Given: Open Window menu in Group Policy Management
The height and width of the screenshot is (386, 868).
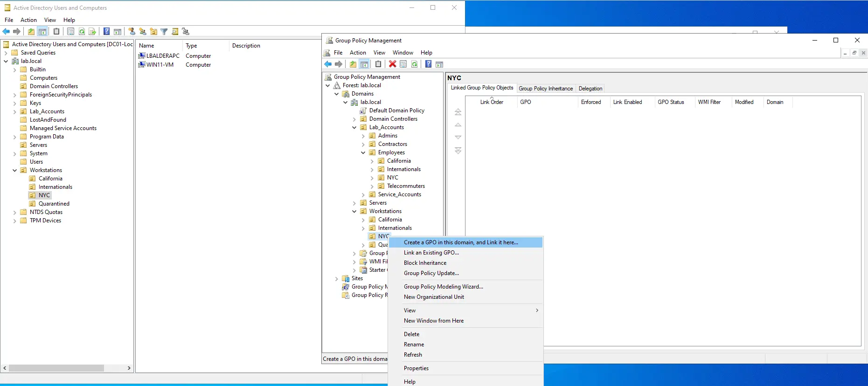Looking at the screenshot, I should click(x=403, y=53).
